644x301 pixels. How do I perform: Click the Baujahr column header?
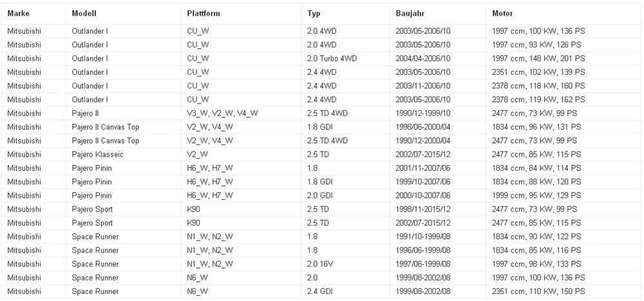pyautogui.click(x=438, y=14)
